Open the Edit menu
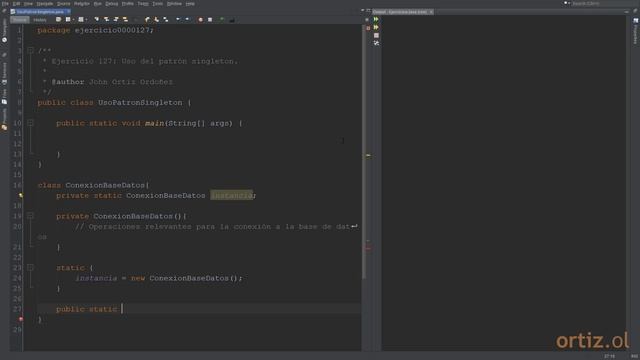 16,4
